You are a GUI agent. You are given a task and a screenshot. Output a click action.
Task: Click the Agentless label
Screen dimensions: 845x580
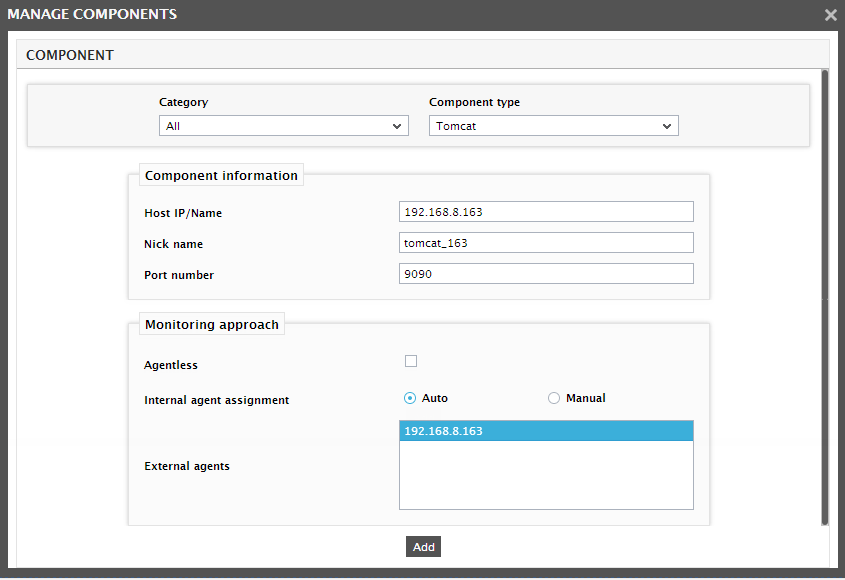171,365
